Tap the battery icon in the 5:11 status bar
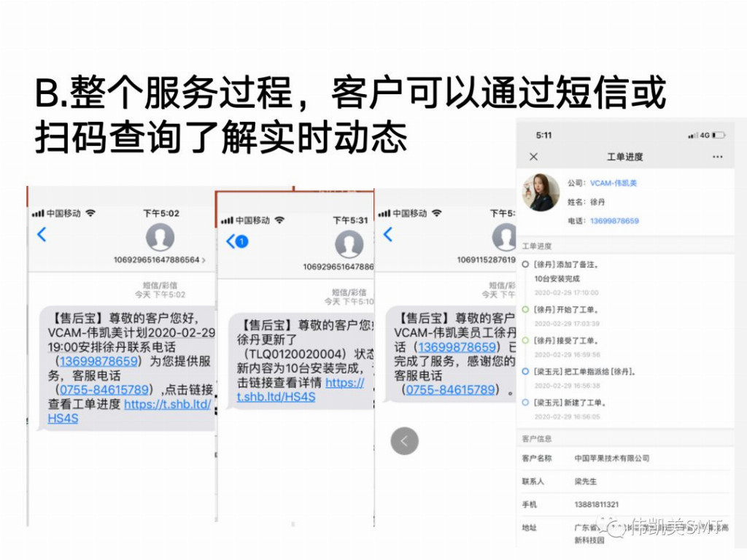 tap(719, 136)
